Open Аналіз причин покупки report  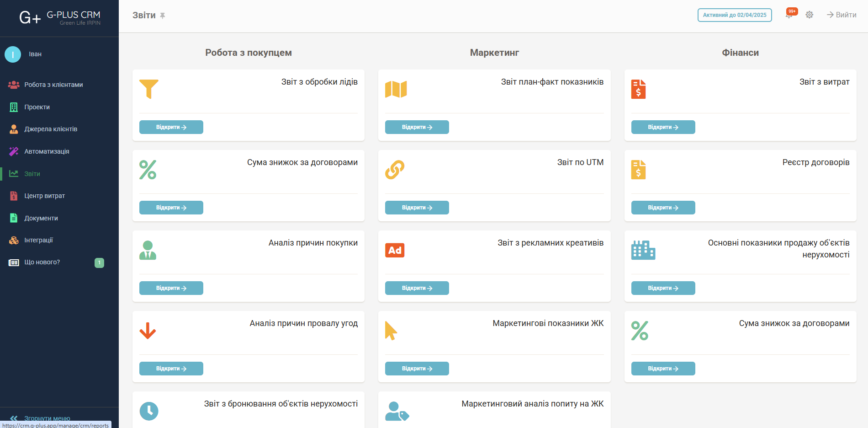(x=171, y=288)
